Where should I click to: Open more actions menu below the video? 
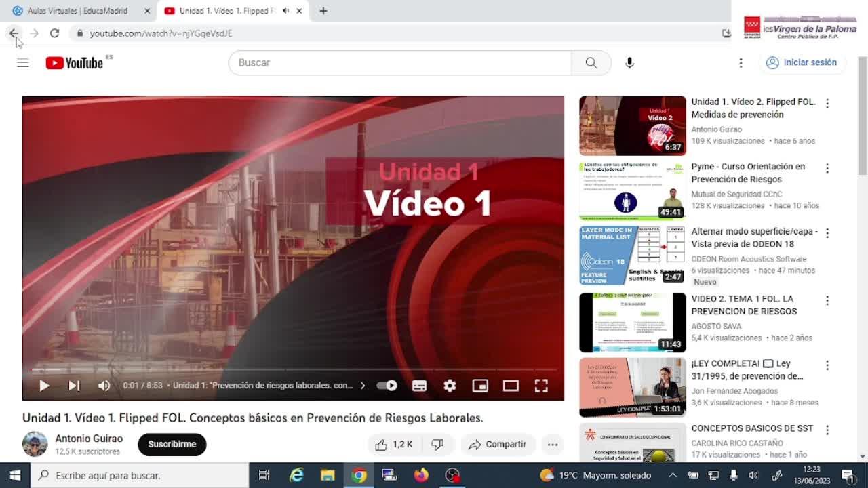tap(553, 445)
